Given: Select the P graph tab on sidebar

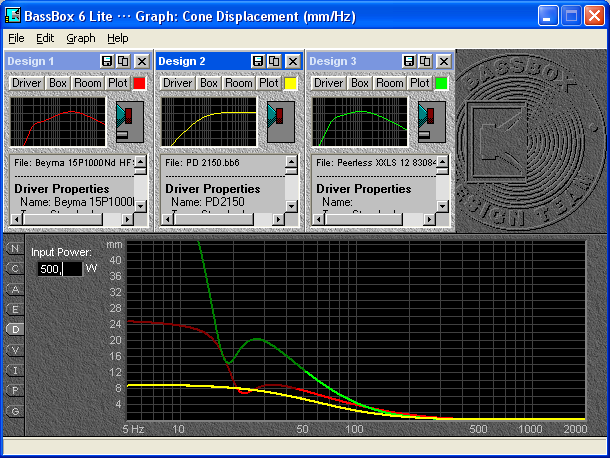Looking at the screenshot, I should coord(15,390).
